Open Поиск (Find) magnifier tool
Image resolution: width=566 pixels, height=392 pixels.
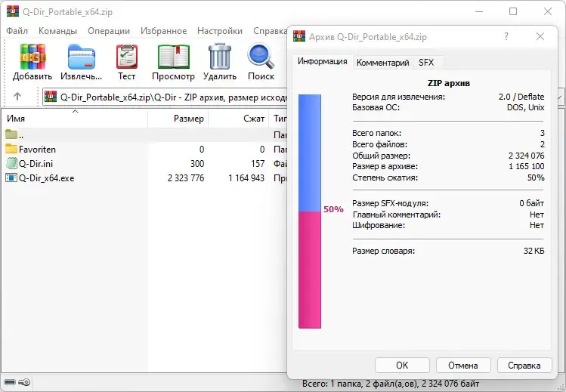[261, 56]
